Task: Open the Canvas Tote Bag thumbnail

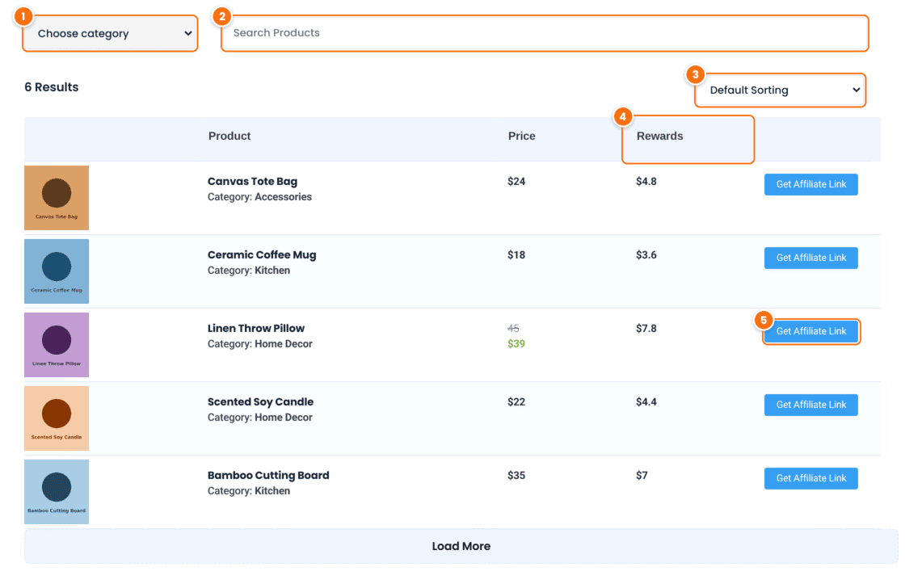Action: click(x=57, y=198)
